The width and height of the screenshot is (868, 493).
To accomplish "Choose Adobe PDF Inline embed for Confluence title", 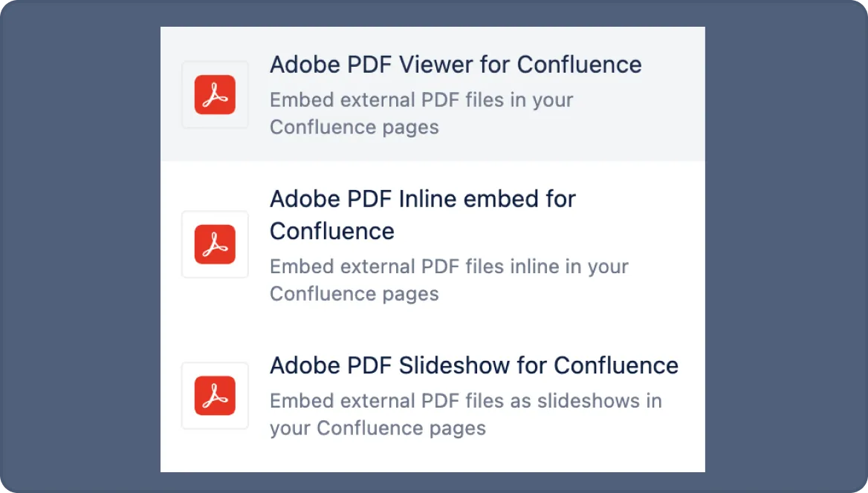I will pos(423,215).
